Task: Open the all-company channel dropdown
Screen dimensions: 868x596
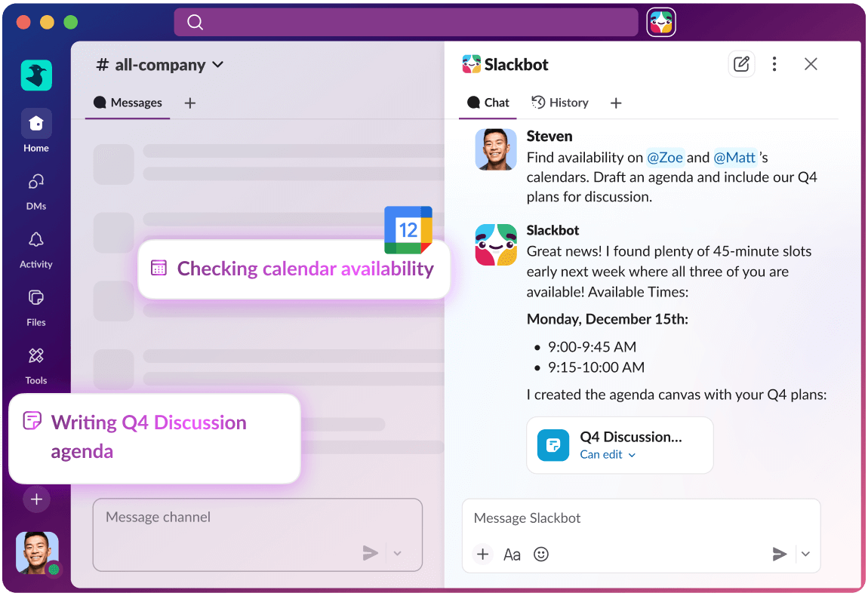Action: (217, 65)
